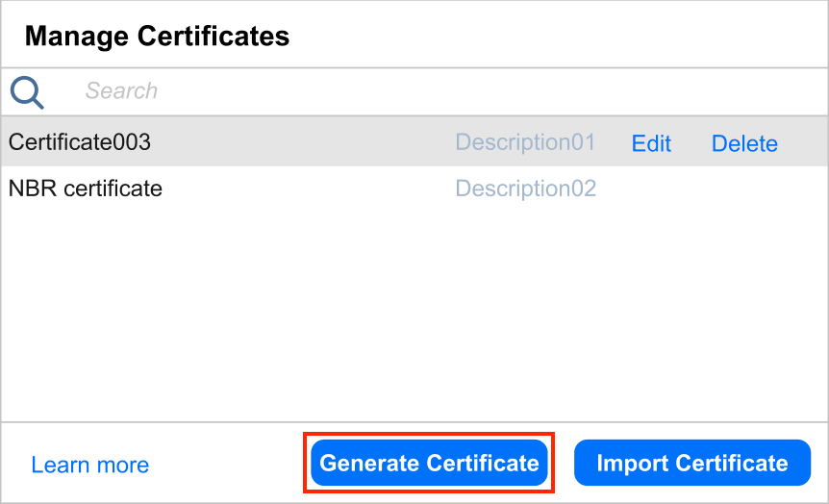This screenshot has width=829, height=504.
Task: Click the Description01 text
Action: (525, 142)
